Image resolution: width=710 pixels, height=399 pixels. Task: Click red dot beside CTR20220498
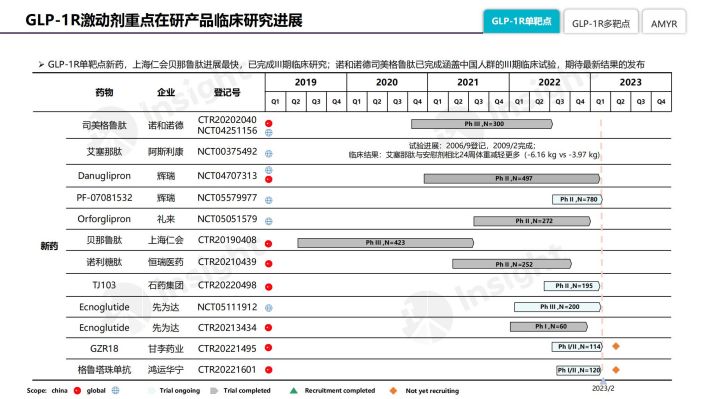point(269,287)
